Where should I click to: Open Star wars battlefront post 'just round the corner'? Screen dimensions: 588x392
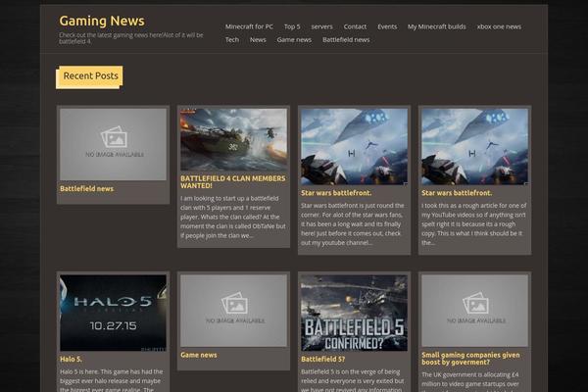pos(336,193)
